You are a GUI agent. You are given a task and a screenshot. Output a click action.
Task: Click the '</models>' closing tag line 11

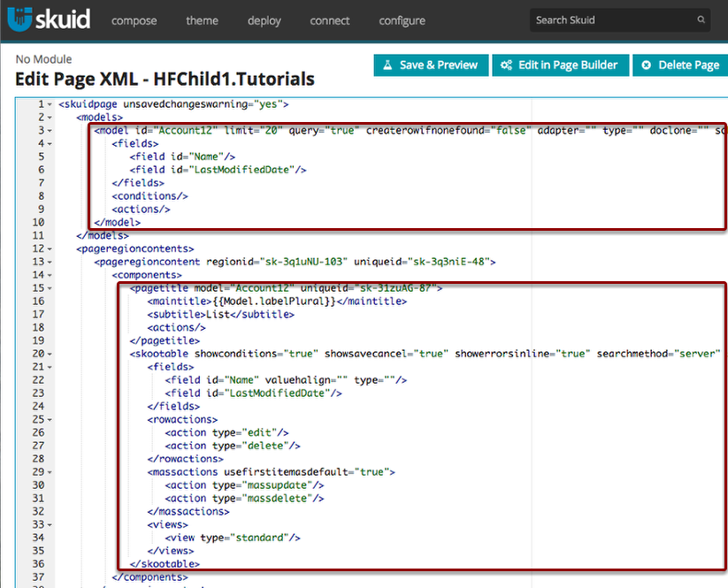tap(103, 236)
